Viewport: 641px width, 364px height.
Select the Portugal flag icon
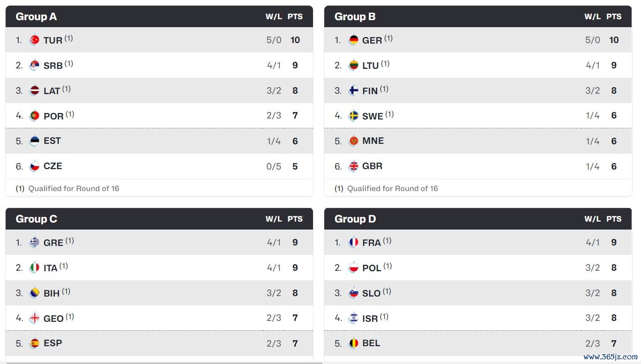34,116
